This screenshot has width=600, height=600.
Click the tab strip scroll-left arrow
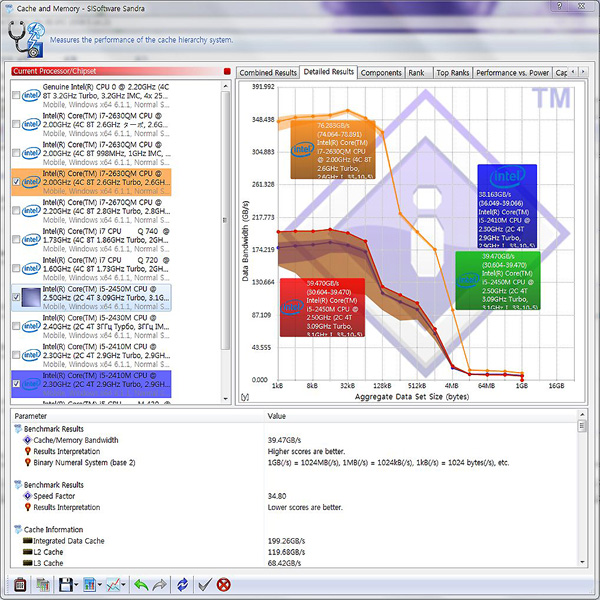tap(573, 72)
